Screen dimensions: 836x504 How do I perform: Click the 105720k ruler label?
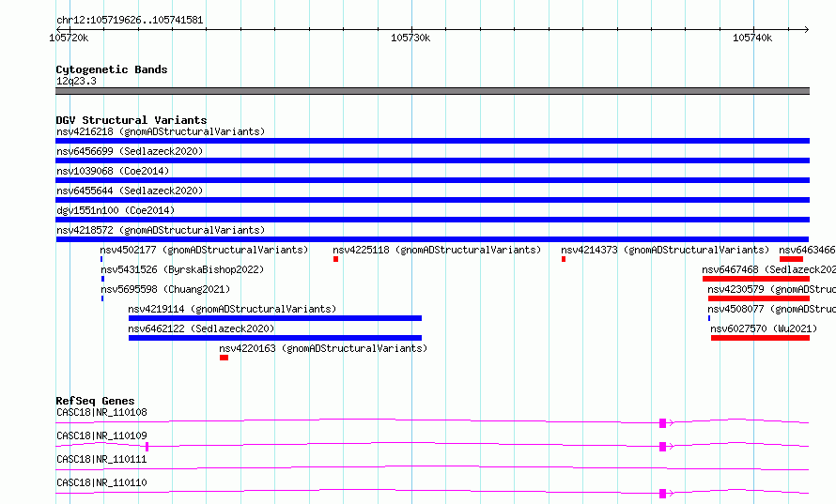tap(69, 38)
